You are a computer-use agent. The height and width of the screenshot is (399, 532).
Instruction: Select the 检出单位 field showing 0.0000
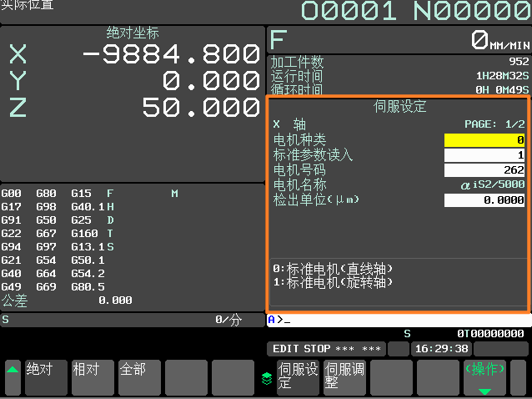pos(484,200)
